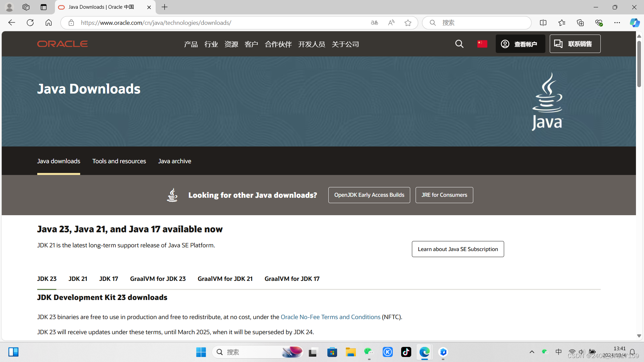
Task: Show hidden system tray icons chevron
Action: click(532, 352)
